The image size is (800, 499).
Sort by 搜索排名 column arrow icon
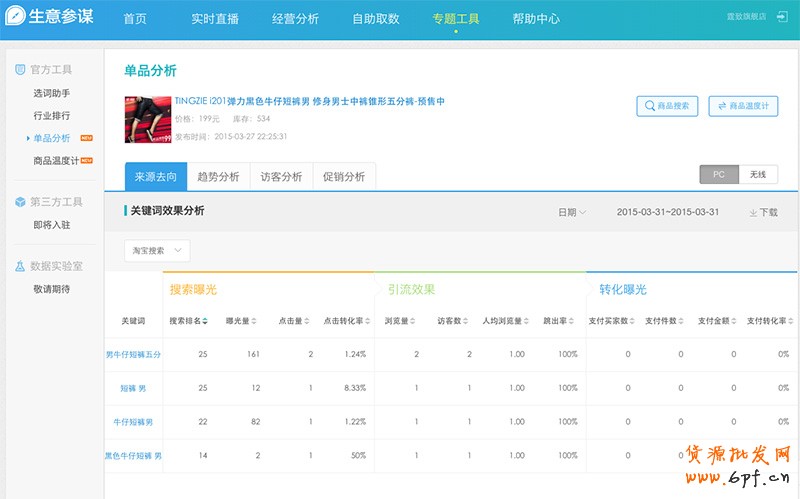point(206,321)
